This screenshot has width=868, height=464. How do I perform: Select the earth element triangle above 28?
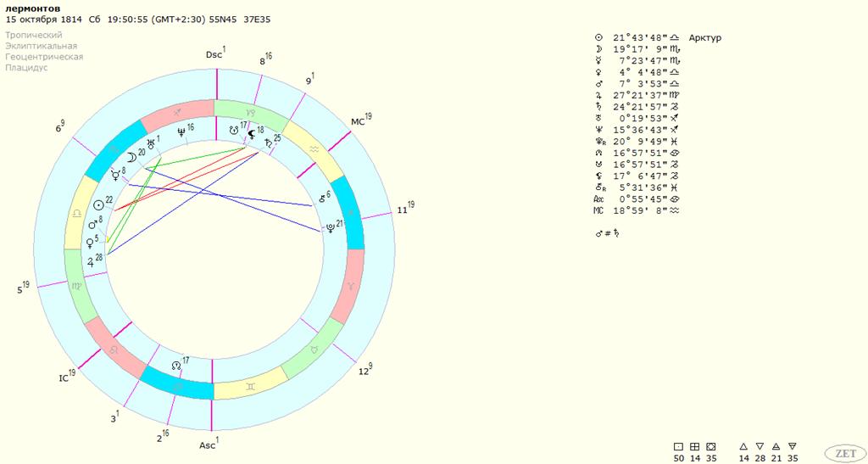tap(759, 446)
